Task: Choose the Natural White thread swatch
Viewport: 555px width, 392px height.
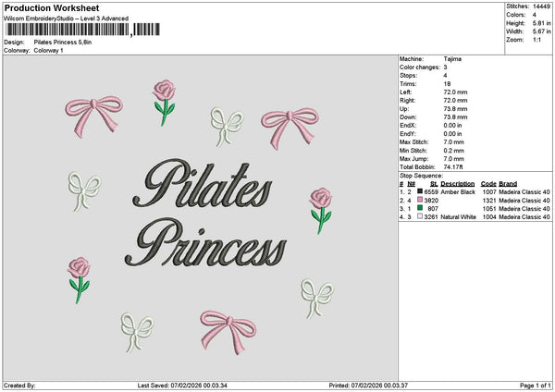Action: pyautogui.click(x=421, y=216)
